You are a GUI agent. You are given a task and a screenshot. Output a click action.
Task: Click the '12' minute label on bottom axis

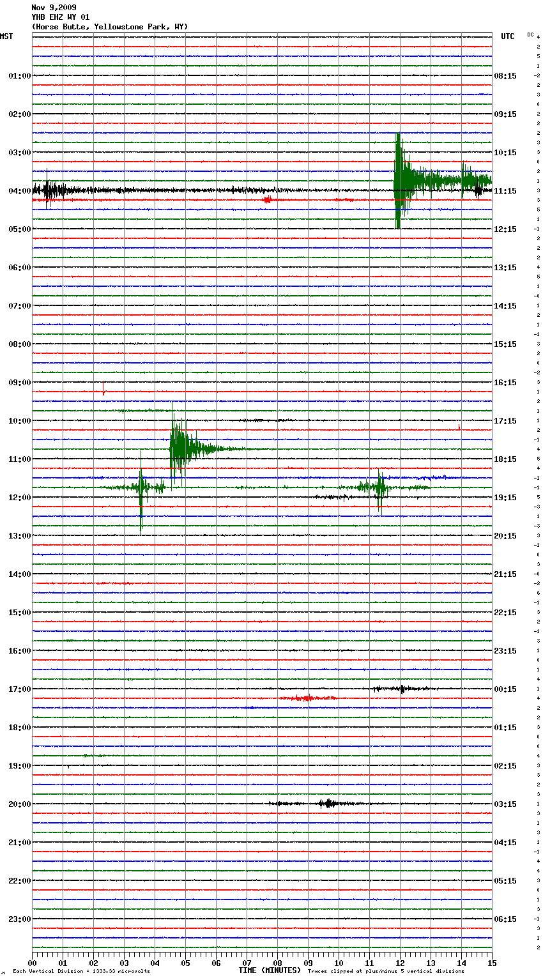click(x=400, y=963)
